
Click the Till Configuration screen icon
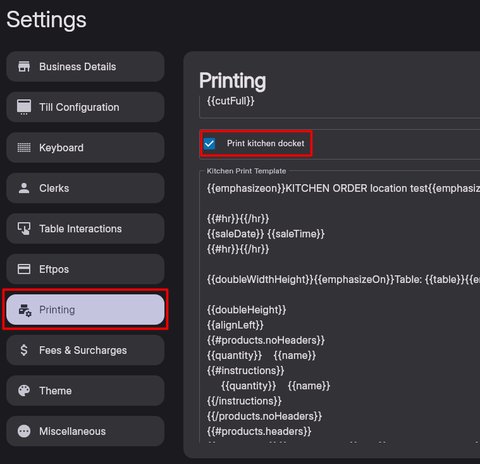24,107
